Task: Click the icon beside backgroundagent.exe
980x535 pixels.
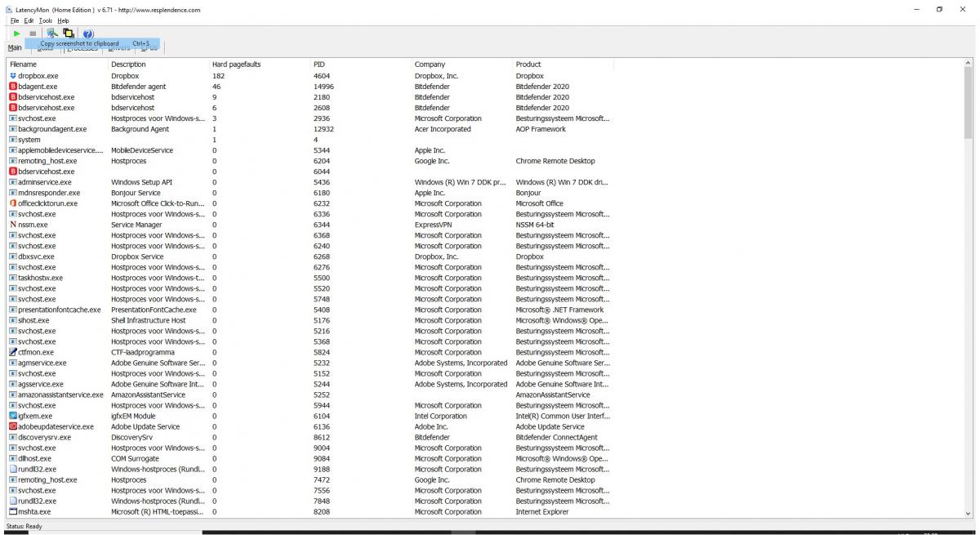Action: (x=13, y=129)
